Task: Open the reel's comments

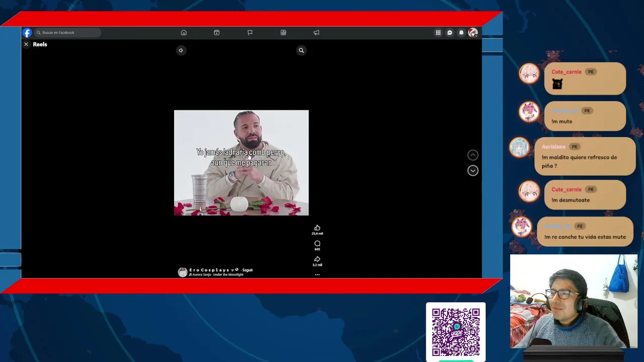Action: pyautogui.click(x=317, y=243)
